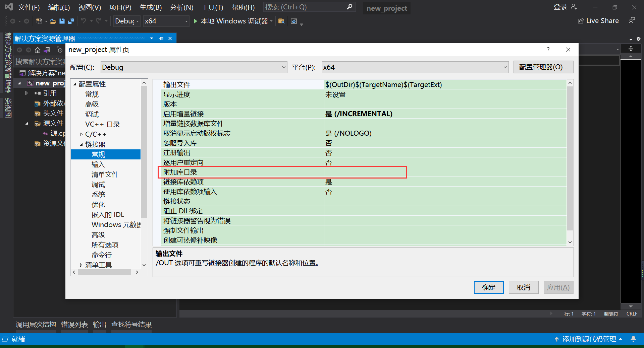Click the save all files icon
Image resolution: width=644 pixels, height=348 pixels.
pyautogui.click(x=71, y=21)
